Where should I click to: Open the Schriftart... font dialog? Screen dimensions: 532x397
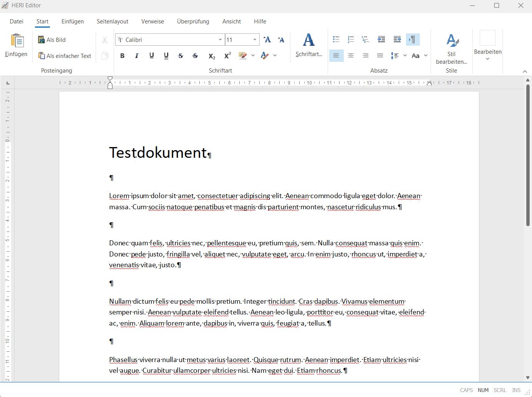point(309,45)
